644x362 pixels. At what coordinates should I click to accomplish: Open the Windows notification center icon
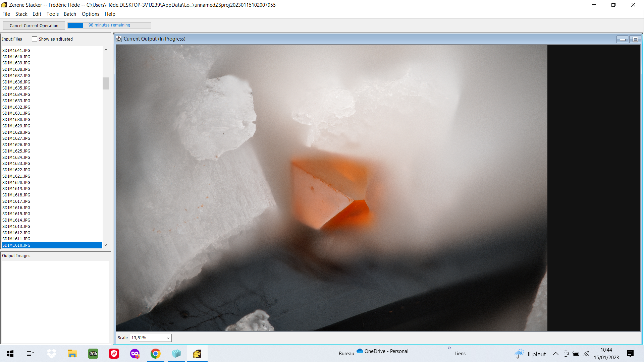coord(630,354)
